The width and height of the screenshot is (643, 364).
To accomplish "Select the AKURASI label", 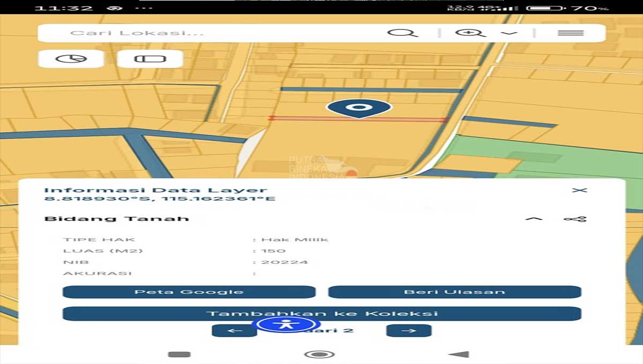I will tap(98, 274).
